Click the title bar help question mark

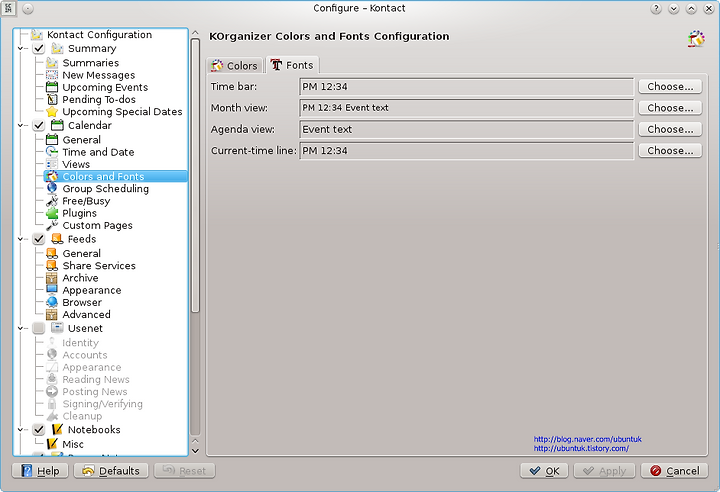click(656, 9)
